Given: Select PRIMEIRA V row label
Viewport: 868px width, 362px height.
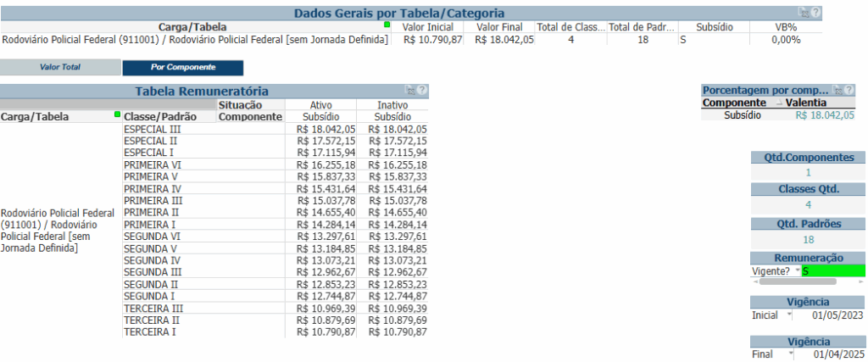Looking at the screenshot, I should tap(151, 176).
